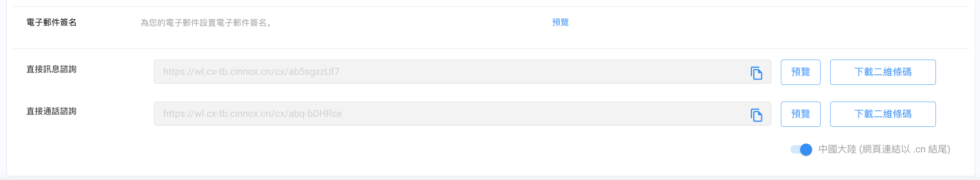Open 預覽 for 電子郵件簽名

pyautogui.click(x=560, y=22)
